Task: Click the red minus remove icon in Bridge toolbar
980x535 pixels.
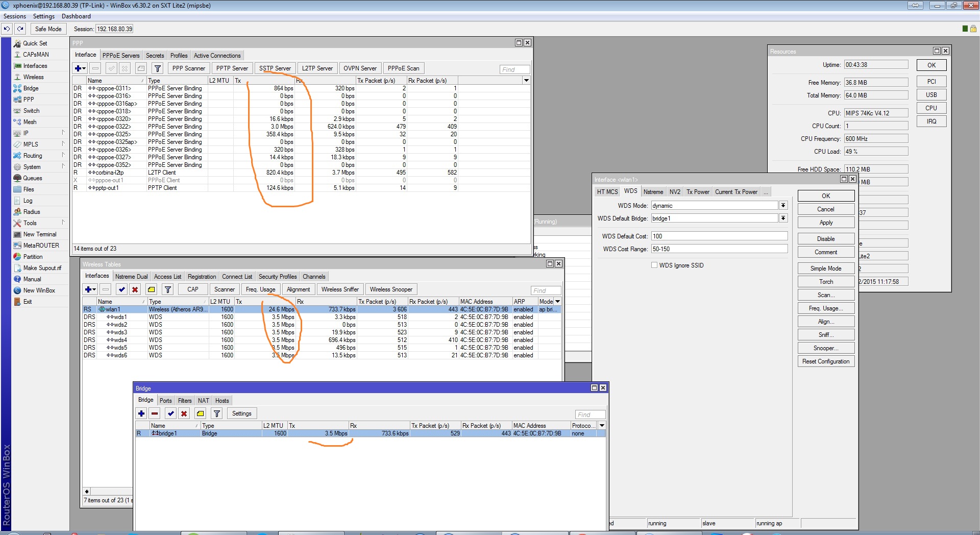Action: point(155,414)
